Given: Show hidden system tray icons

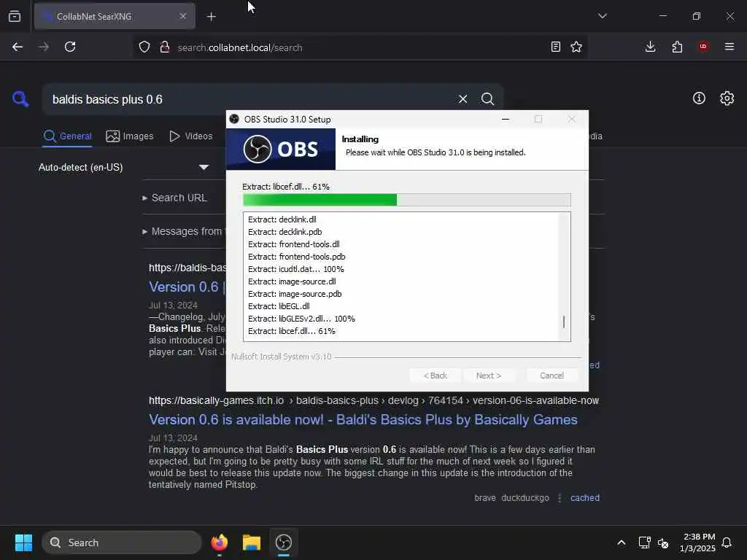Looking at the screenshot, I should tap(622, 542).
